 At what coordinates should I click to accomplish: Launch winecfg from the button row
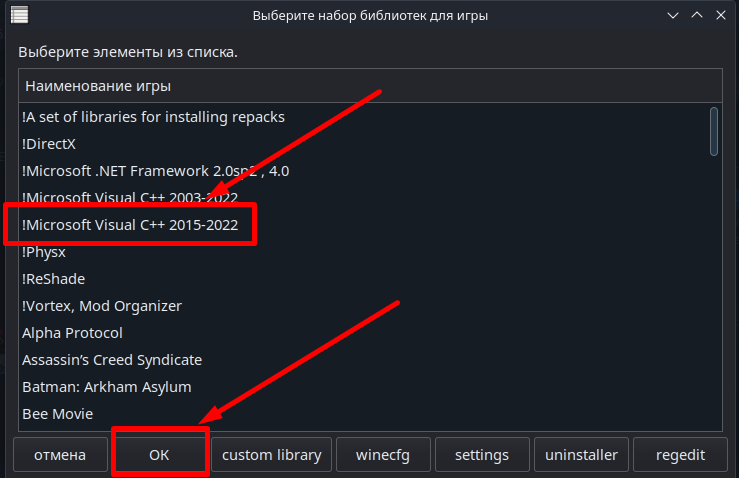(382, 455)
